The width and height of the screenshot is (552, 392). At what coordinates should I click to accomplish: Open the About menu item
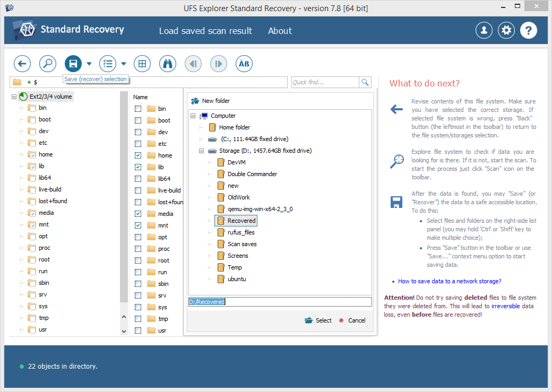(x=280, y=31)
